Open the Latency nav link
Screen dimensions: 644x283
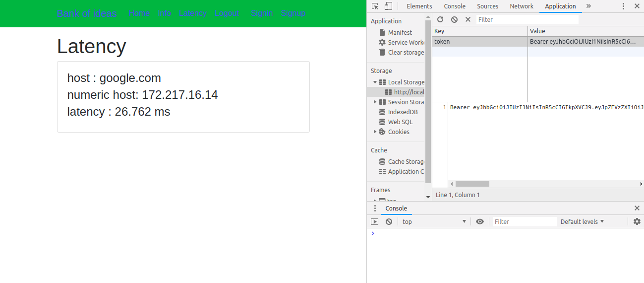193,13
